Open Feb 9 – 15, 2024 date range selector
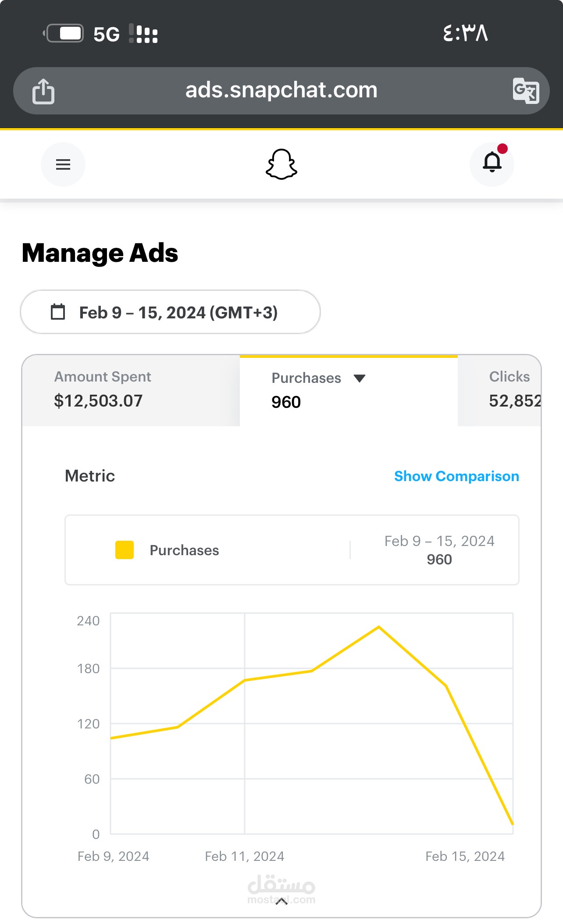This screenshot has height=924, width=563. [170, 312]
